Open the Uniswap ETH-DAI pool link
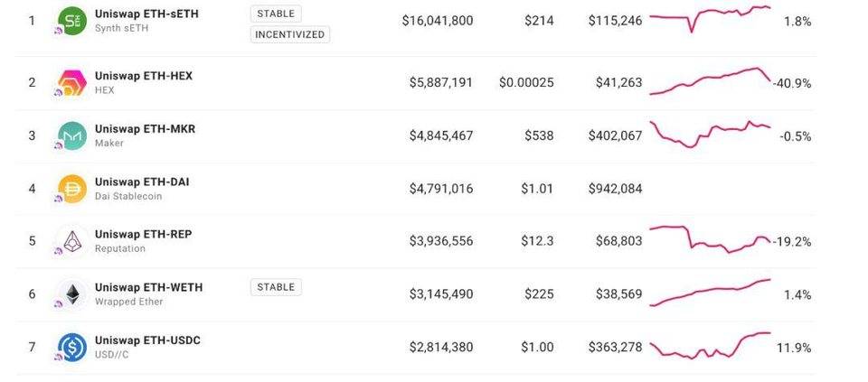 [142, 182]
